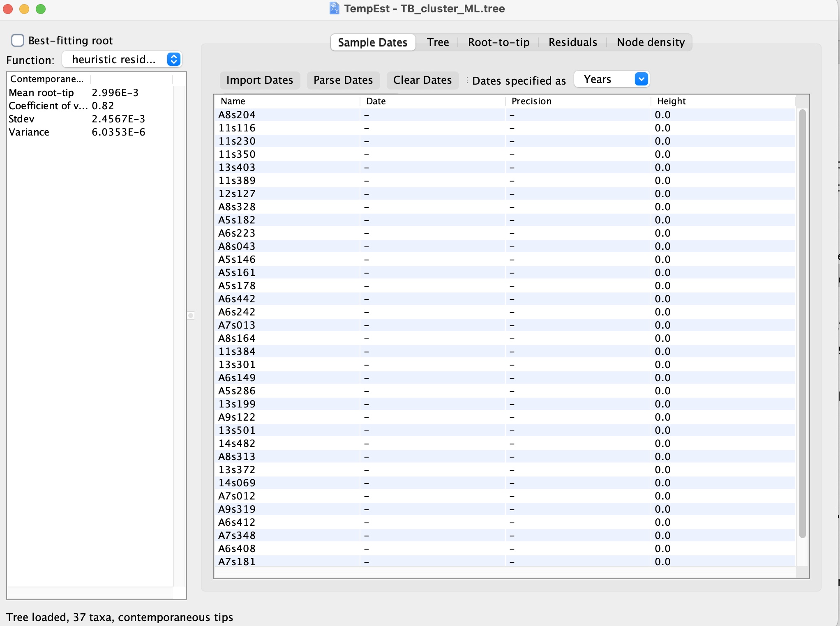Screen dimensions: 840x626
Task: Open the Dates specified as Years dropdown
Action: (x=611, y=79)
